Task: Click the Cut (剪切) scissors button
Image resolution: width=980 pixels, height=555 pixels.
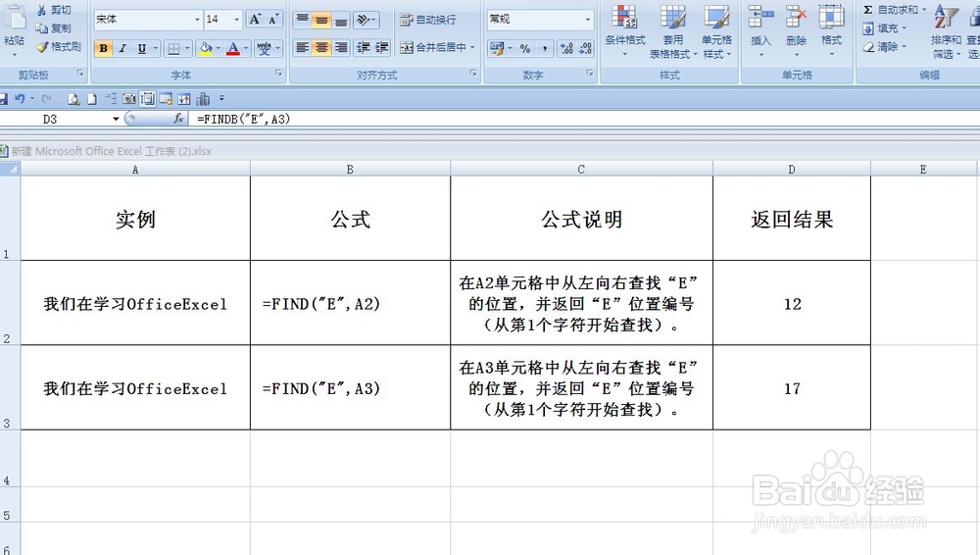Action: (53, 10)
